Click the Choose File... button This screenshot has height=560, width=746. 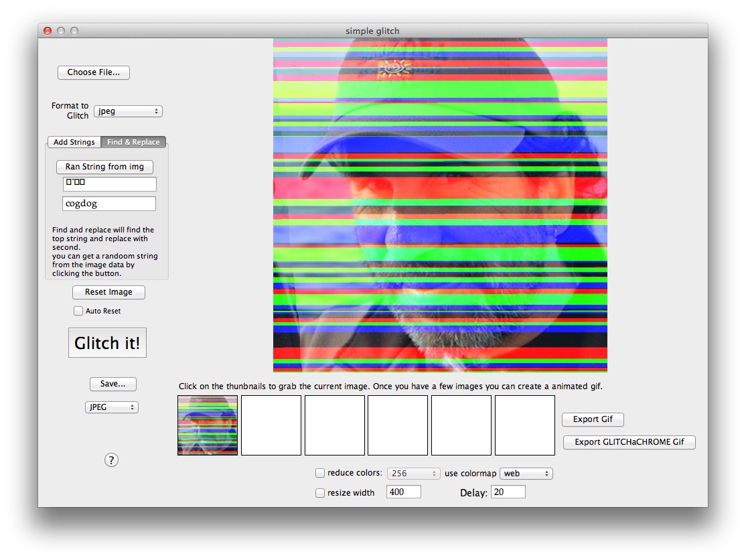tap(94, 72)
